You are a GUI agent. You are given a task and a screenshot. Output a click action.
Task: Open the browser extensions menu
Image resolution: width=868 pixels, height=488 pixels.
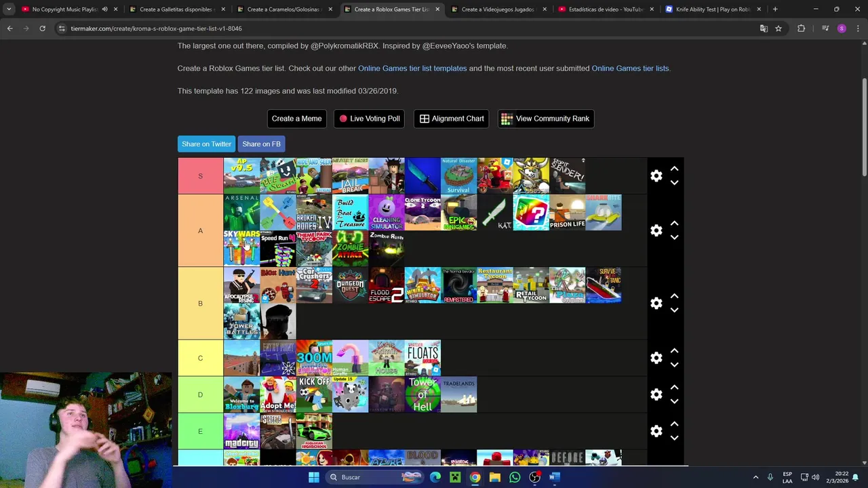tap(801, 28)
